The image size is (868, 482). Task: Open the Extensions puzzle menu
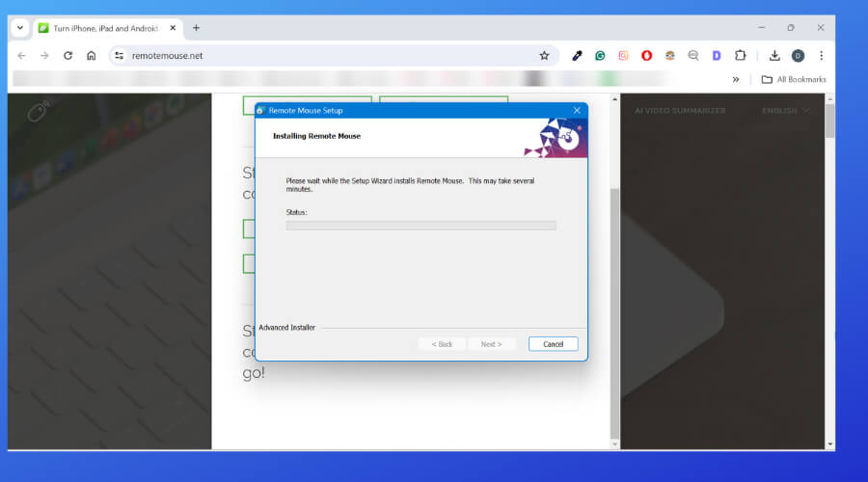(x=740, y=55)
